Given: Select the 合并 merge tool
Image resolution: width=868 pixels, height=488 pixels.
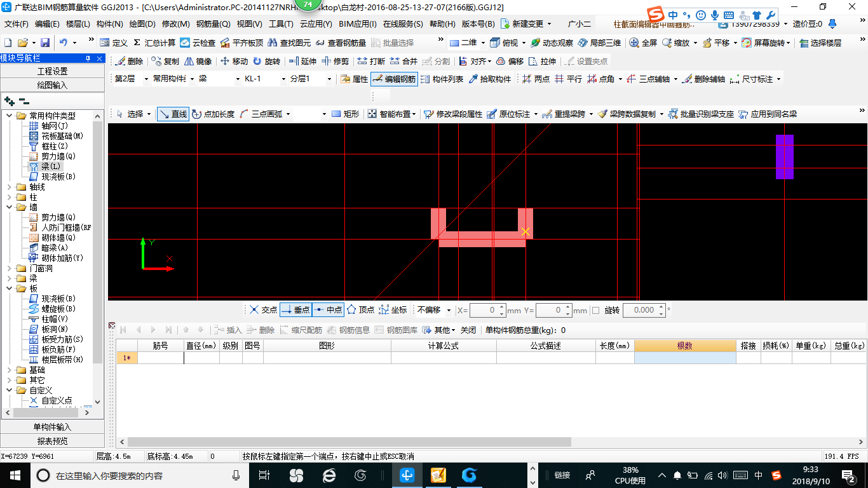Looking at the screenshot, I should point(403,61).
